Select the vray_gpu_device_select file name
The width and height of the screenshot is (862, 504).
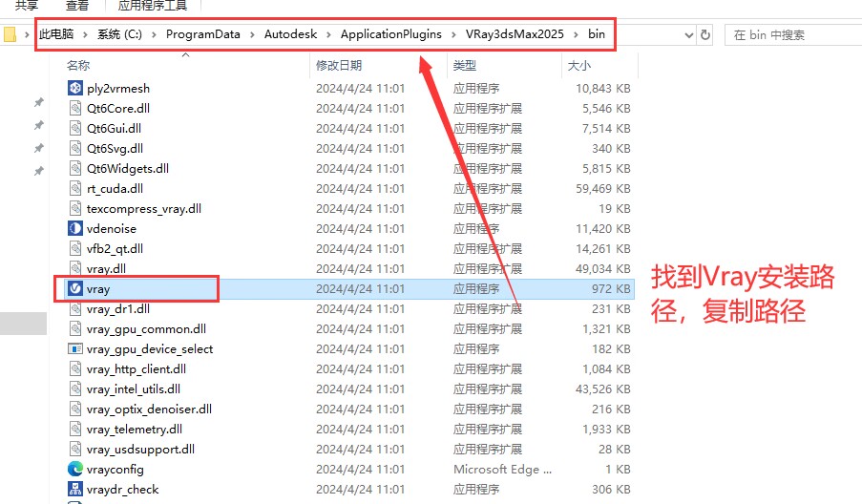click(x=150, y=349)
